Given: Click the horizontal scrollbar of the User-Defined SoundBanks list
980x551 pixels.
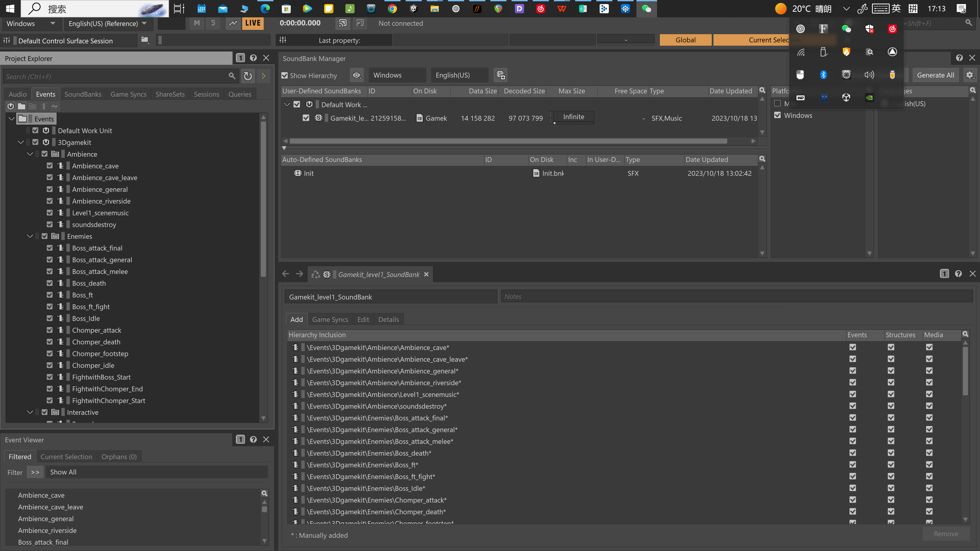Looking at the screenshot, I should (x=508, y=141).
